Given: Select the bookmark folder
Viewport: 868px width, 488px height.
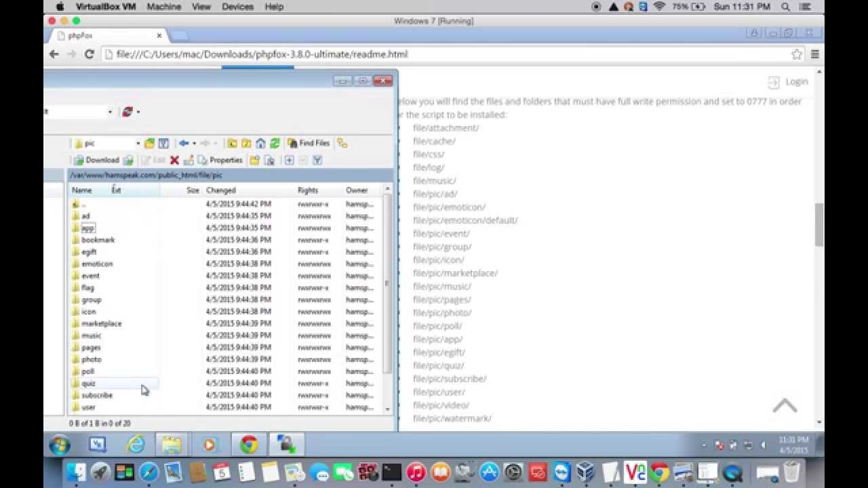Looking at the screenshot, I should click(x=98, y=240).
